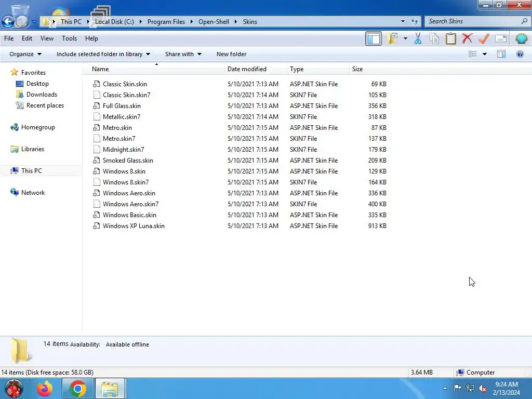
Task: Select Favorites in the navigation pane
Action: pyautogui.click(x=33, y=73)
